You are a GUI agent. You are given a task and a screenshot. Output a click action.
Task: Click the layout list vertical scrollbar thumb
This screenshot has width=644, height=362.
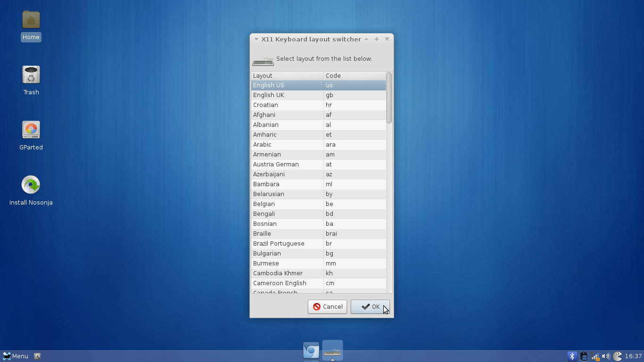[389, 98]
